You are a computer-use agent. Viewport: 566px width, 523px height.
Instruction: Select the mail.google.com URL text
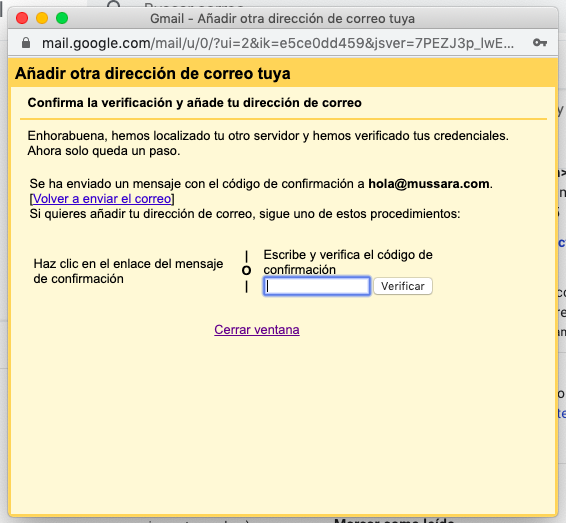(278, 43)
